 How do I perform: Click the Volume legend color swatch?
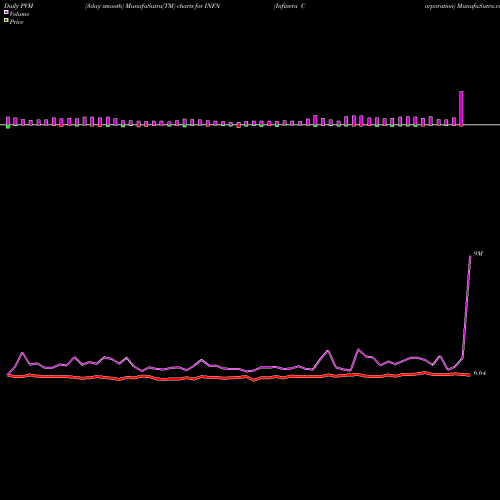pyautogui.click(x=6, y=13)
